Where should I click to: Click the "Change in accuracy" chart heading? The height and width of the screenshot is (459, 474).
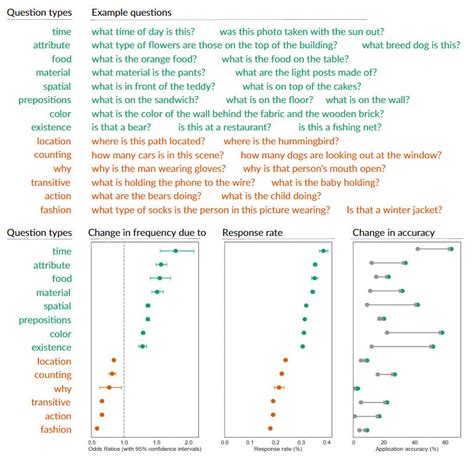pyautogui.click(x=393, y=233)
